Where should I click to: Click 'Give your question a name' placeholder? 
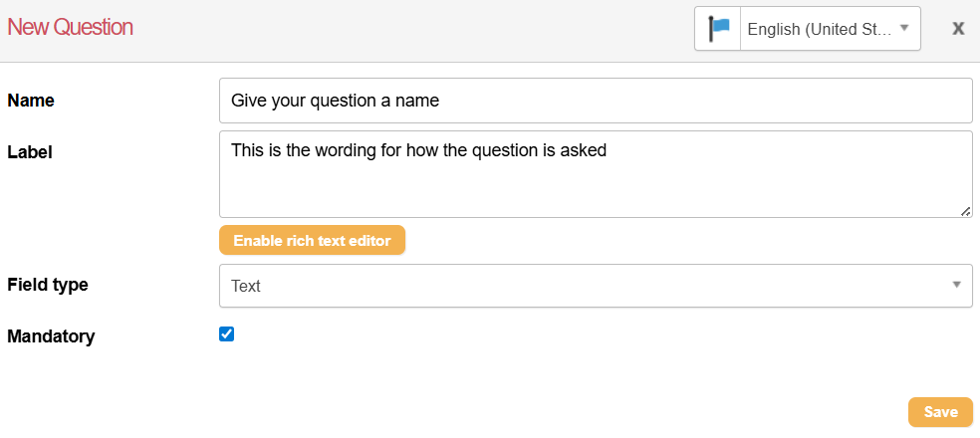335,101
